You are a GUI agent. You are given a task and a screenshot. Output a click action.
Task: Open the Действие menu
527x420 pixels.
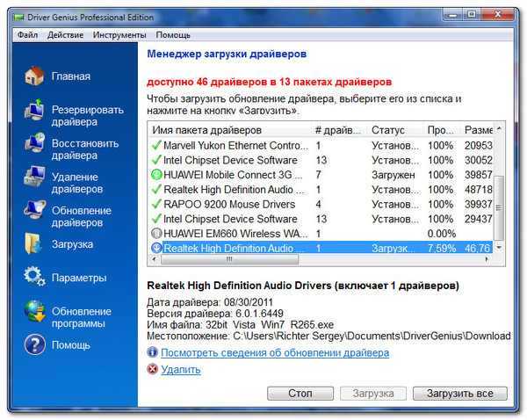click(x=67, y=35)
